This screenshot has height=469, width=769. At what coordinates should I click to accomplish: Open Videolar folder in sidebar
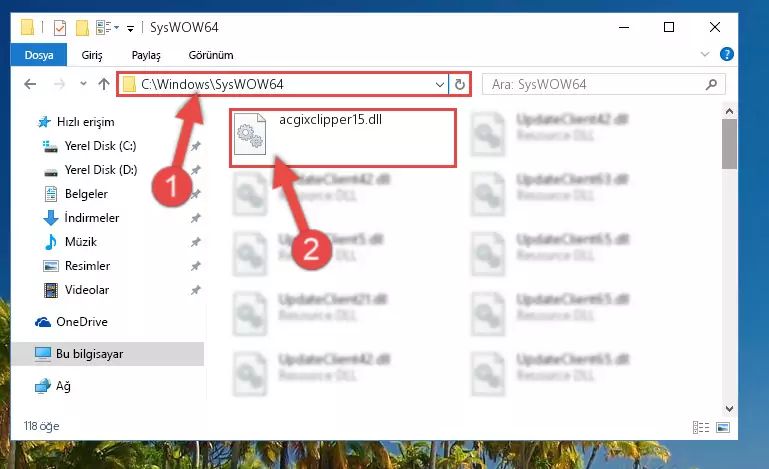87,290
